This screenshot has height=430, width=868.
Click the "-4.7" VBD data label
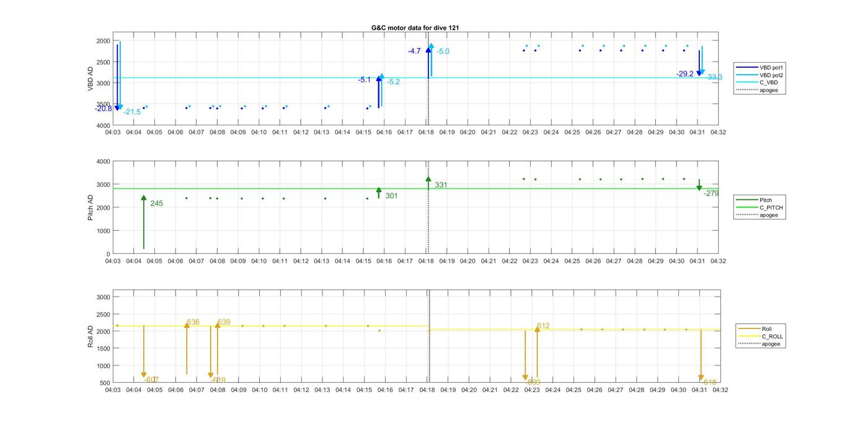click(415, 51)
